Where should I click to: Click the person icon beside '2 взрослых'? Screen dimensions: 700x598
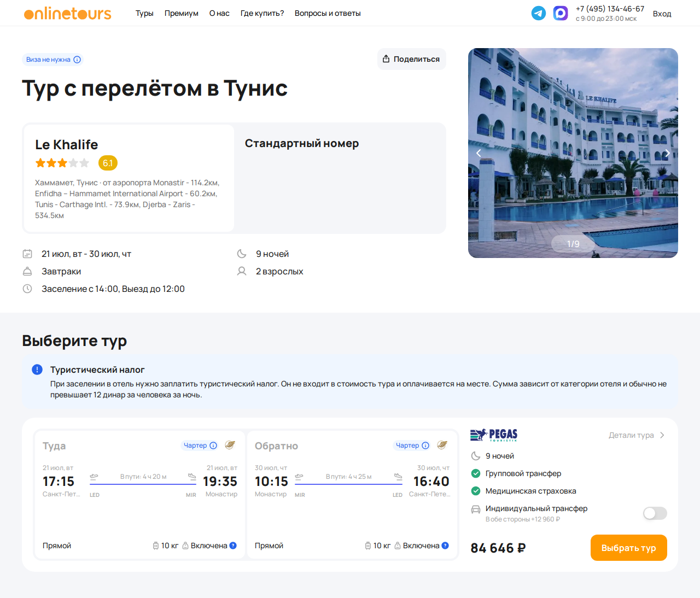242,271
